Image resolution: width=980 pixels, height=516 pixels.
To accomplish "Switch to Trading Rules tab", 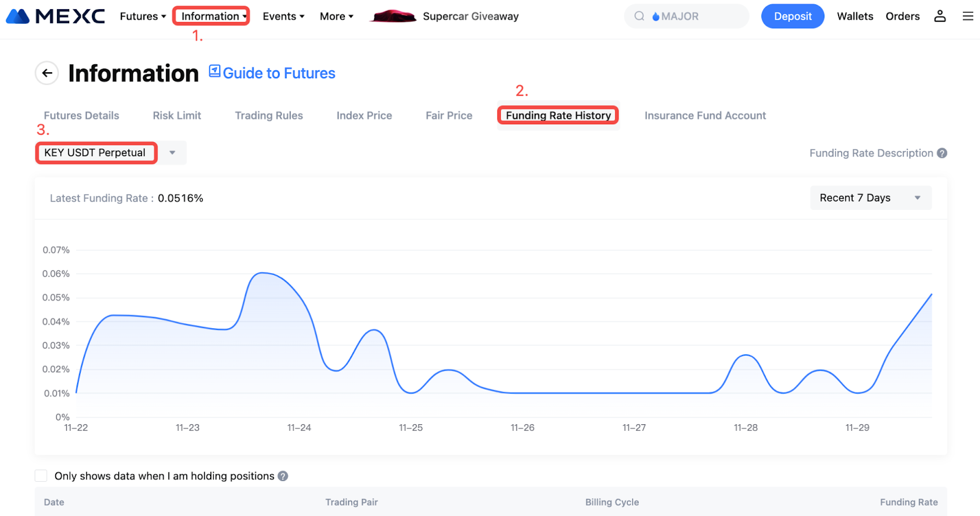I will (x=269, y=116).
